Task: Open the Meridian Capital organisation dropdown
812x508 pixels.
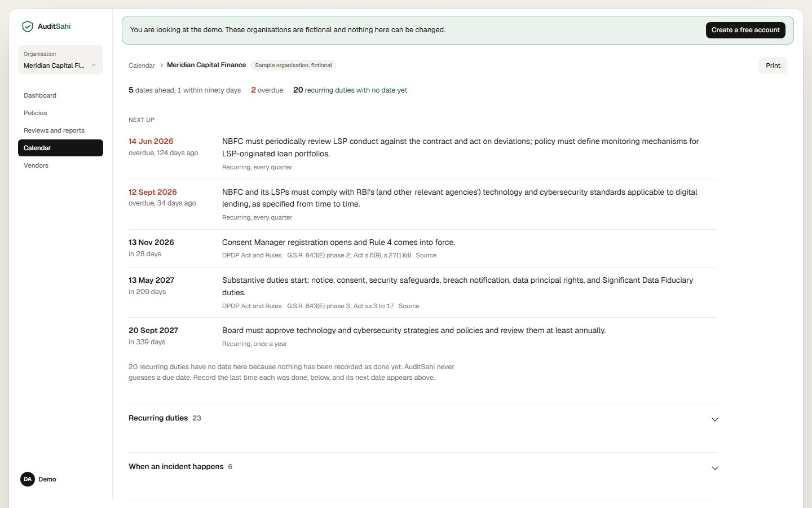Action: pyautogui.click(x=60, y=60)
